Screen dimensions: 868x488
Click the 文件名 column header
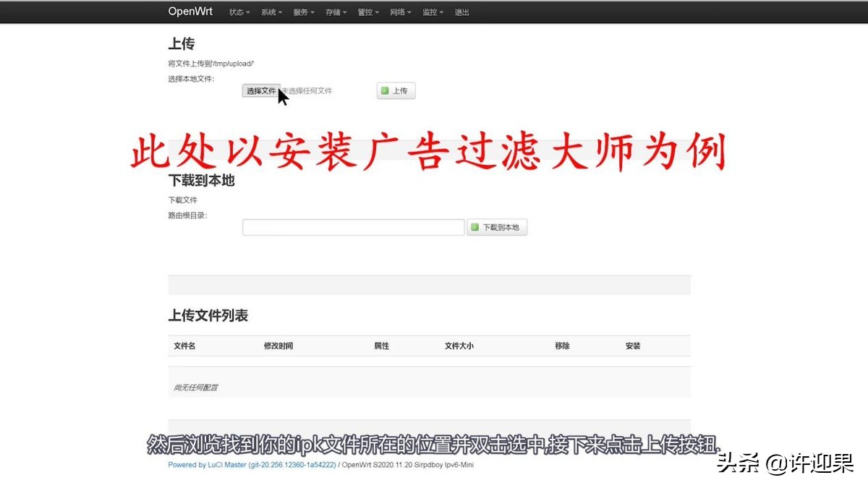pyautogui.click(x=184, y=346)
